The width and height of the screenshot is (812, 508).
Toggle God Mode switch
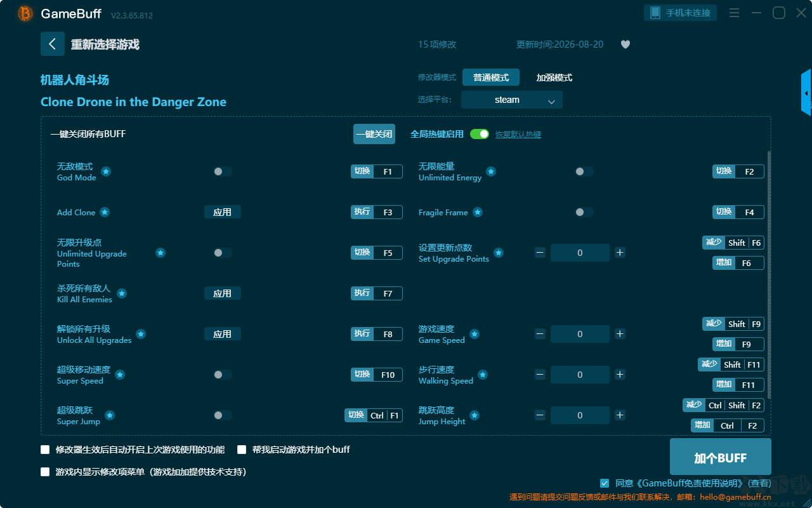pyautogui.click(x=223, y=171)
